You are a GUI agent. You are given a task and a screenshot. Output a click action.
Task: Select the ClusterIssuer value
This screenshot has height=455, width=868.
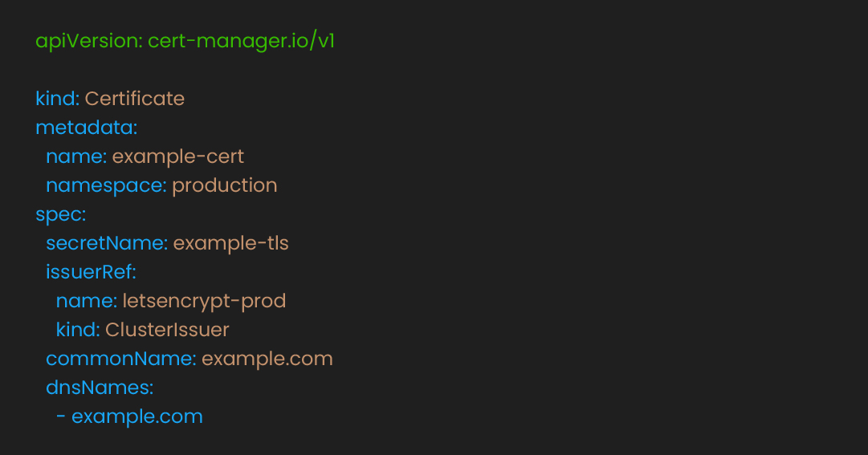(x=167, y=330)
